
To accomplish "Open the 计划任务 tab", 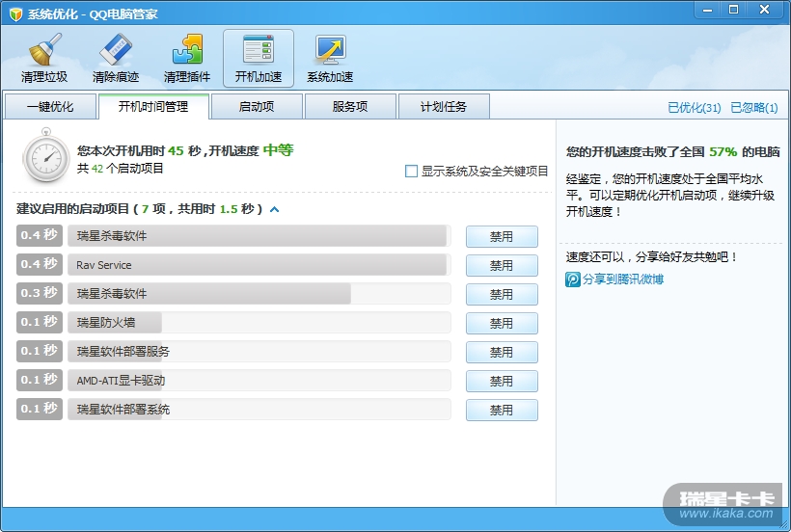I will click(444, 106).
